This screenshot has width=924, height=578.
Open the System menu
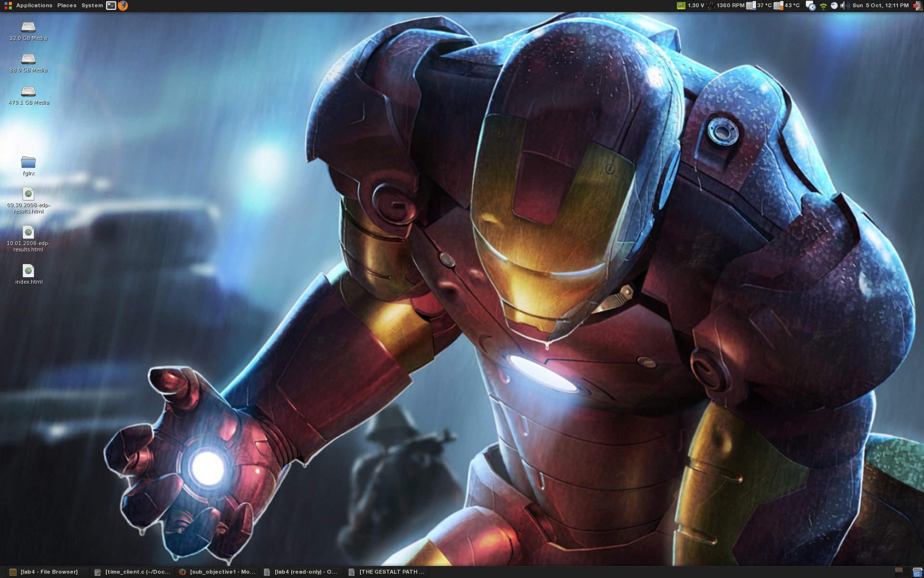[x=92, y=6]
